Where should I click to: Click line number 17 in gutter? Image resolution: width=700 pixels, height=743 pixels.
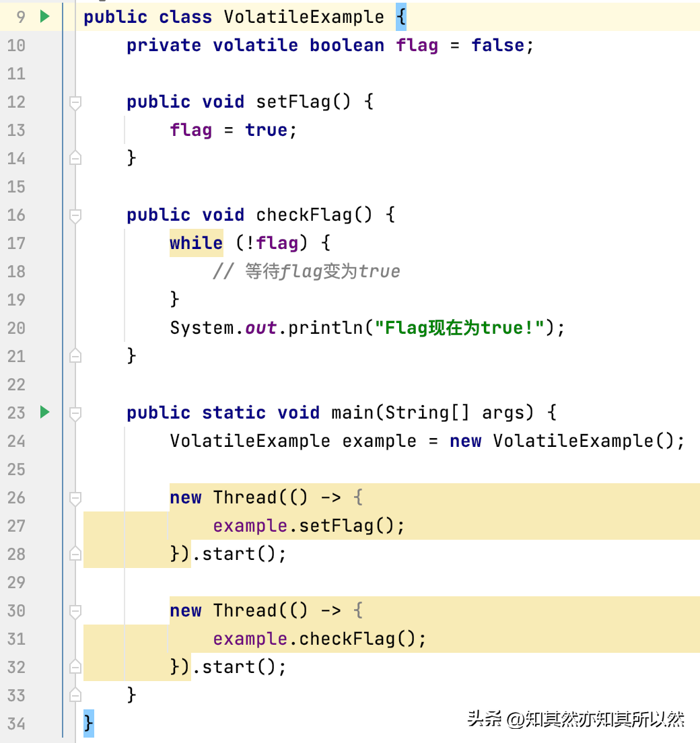(16, 243)
